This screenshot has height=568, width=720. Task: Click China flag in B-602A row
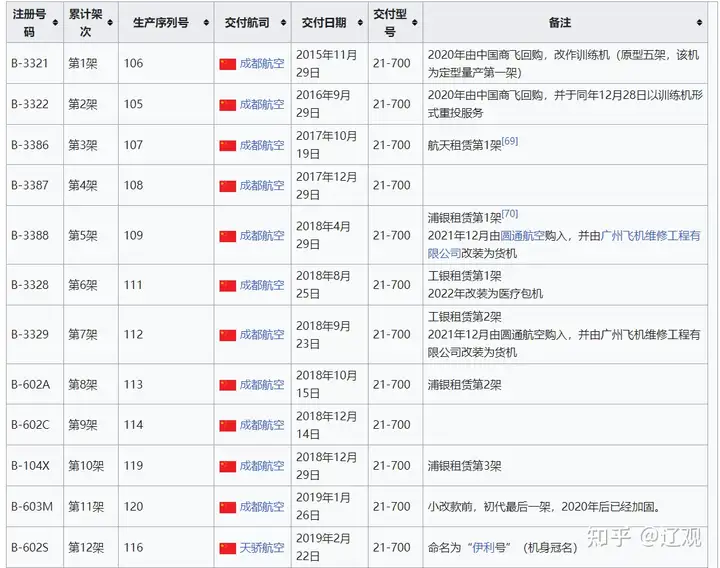(227, 385)
